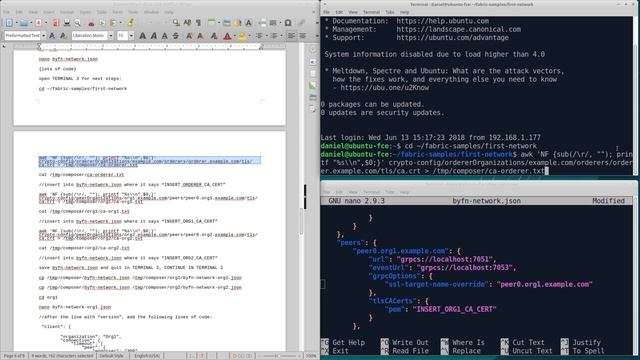Clear direct formatting in Writer

pyautogui.click(x=214, y=36)
